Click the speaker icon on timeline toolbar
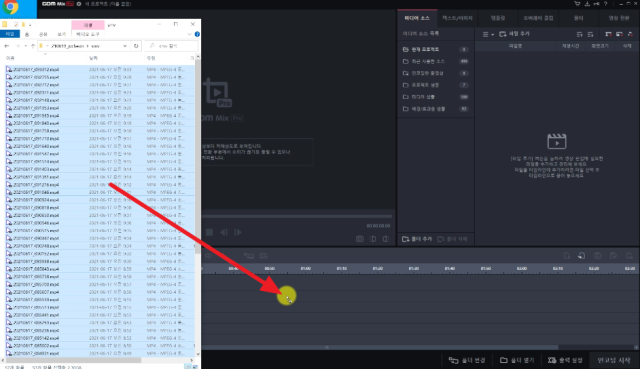This screenshot has width=640, height=369. [209, 256]
